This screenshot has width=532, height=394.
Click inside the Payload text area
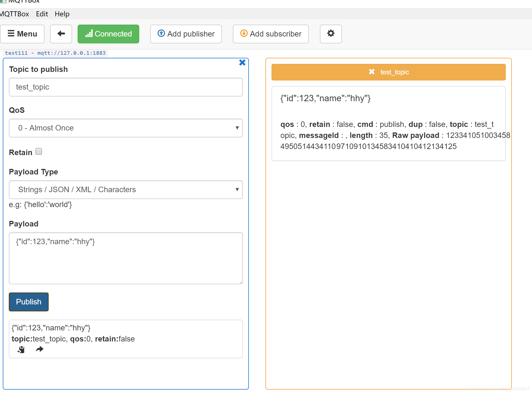click(126, 258)
